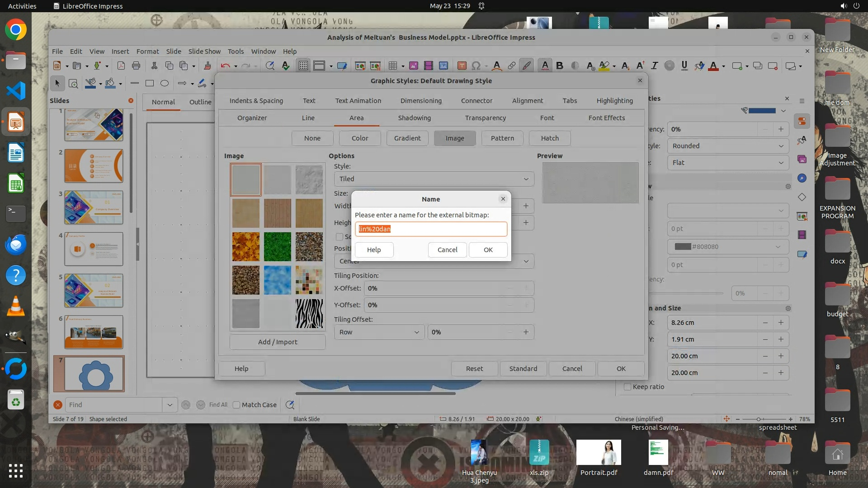Check the Scale checkbox under Size

339,237
